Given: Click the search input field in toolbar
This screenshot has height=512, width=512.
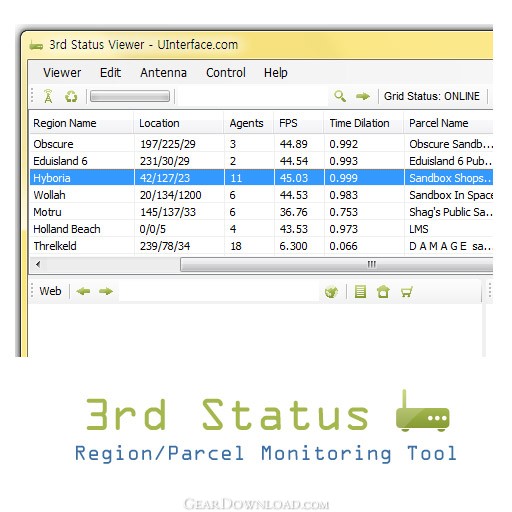Looking at the screenshot, I should 253,97.
